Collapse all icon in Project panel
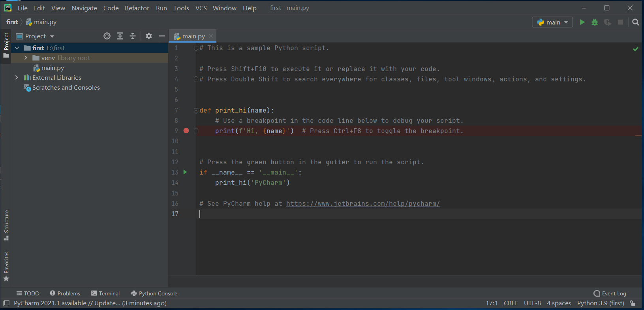 click(x=133, y=36)
